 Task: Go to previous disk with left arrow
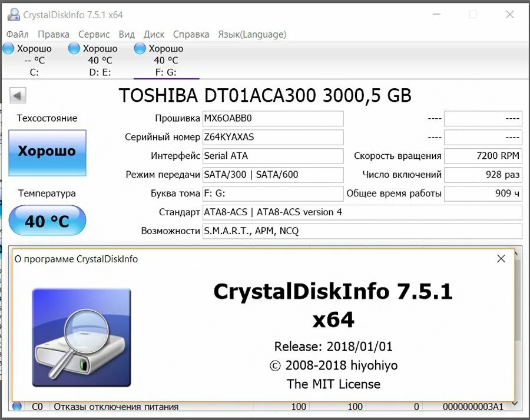[x=18, y=95]
